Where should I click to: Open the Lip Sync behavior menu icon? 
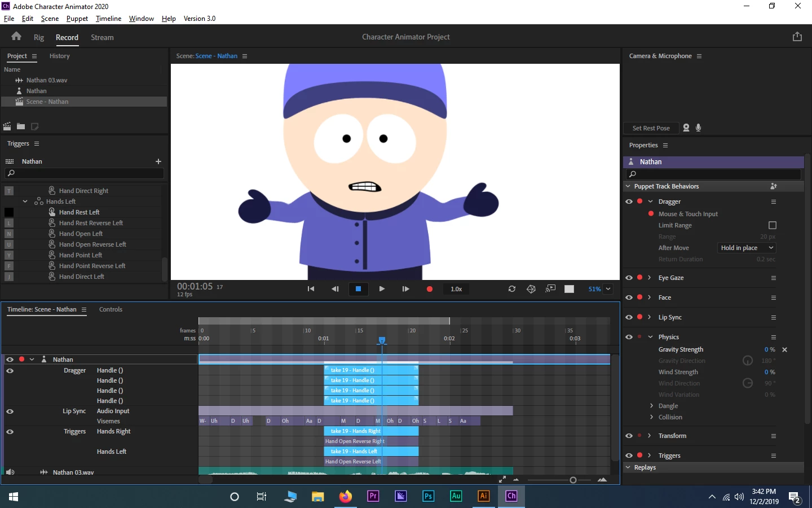[x=774, y=317]
